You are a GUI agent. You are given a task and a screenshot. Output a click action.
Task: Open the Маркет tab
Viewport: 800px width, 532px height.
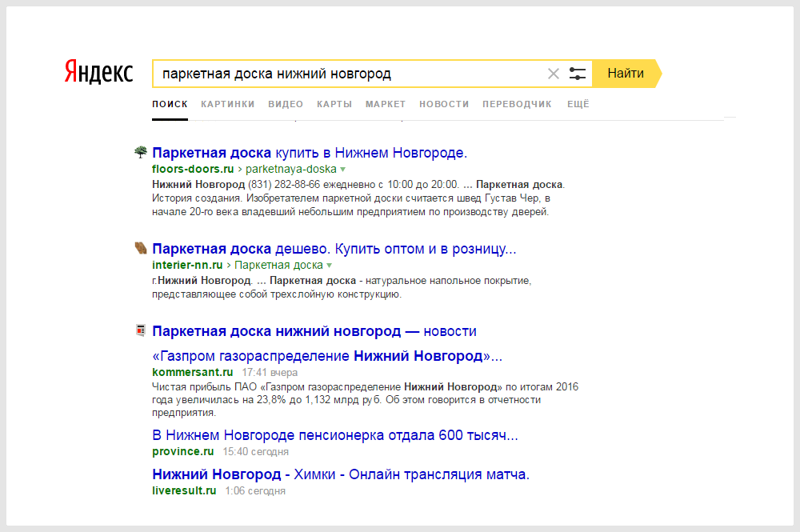(x=386, y=104)
